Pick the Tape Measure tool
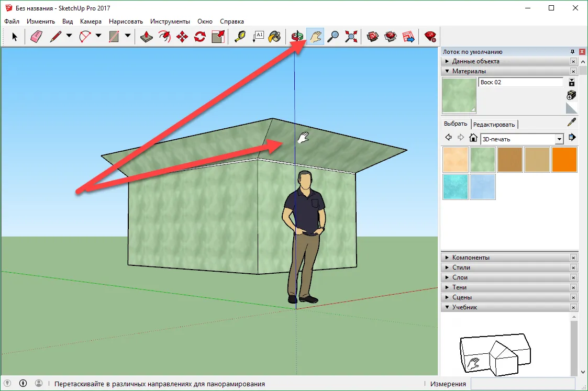 240,37
